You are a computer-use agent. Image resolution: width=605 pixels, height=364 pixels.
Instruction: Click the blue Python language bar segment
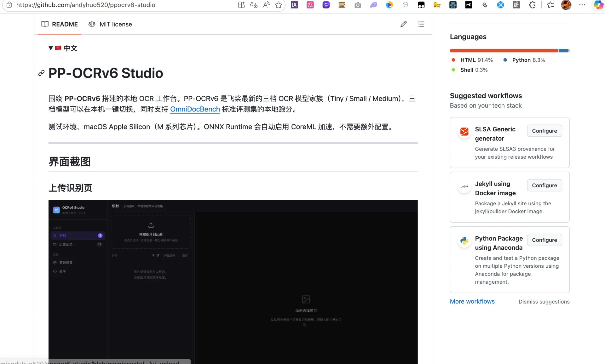563,50
